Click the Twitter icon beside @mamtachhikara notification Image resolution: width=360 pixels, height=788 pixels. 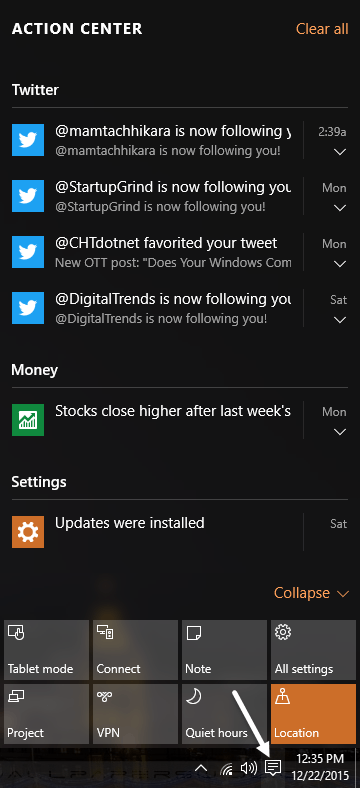28,140
